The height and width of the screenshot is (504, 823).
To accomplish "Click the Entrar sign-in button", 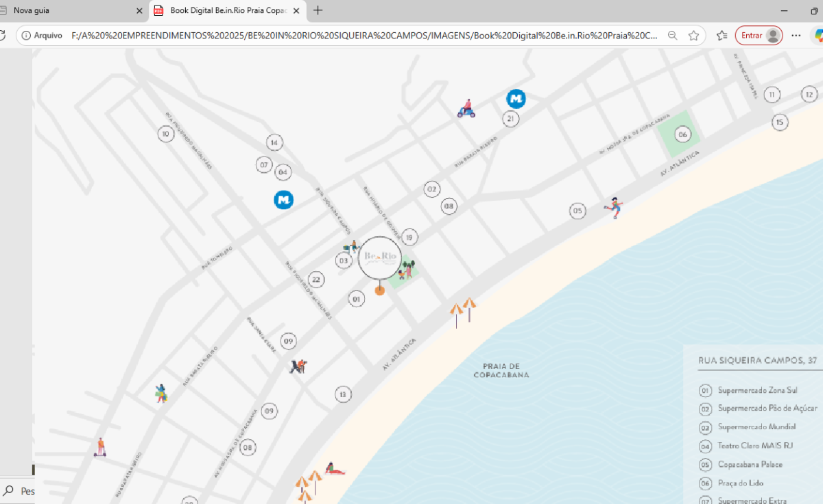I will click(x=759, y=35).
